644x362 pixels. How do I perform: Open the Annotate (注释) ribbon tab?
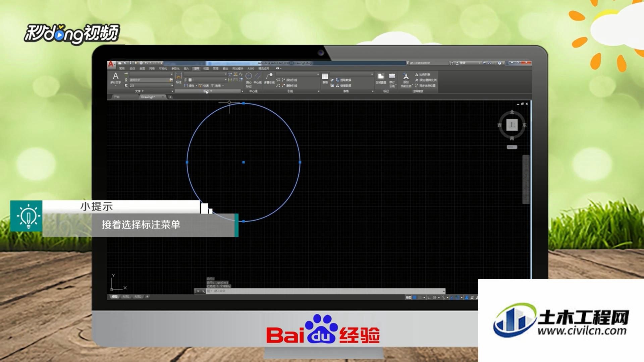pos(196,68)
